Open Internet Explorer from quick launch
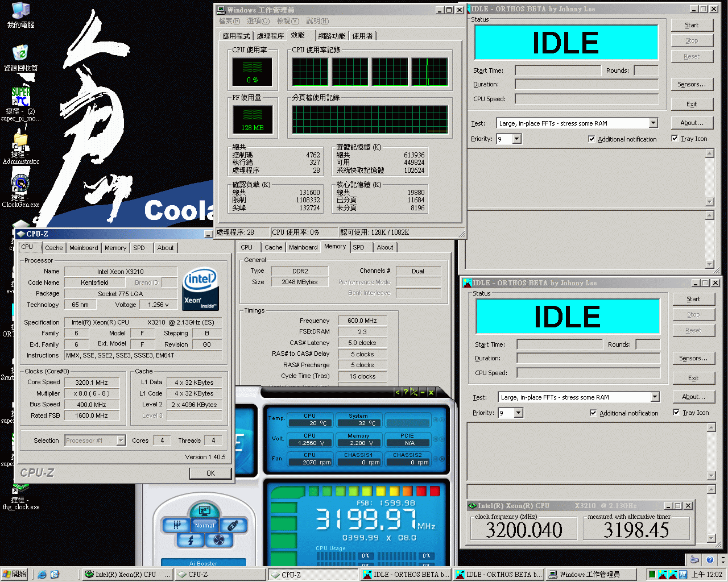Viewport: 728px width, 582px height. point(42,575)
